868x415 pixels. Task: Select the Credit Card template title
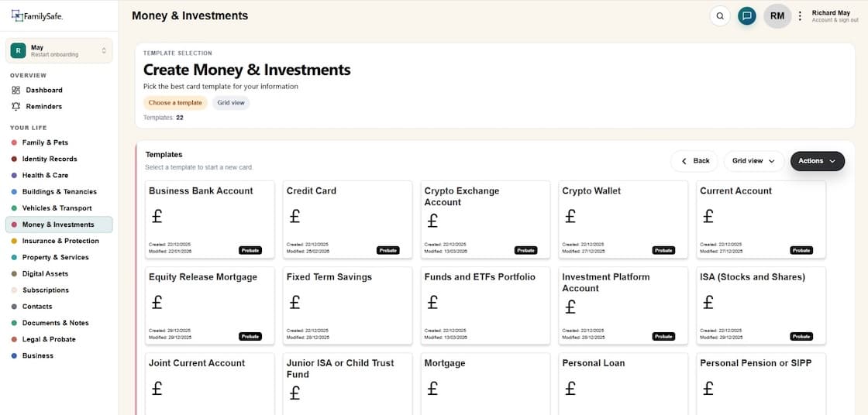pos(311,191)
